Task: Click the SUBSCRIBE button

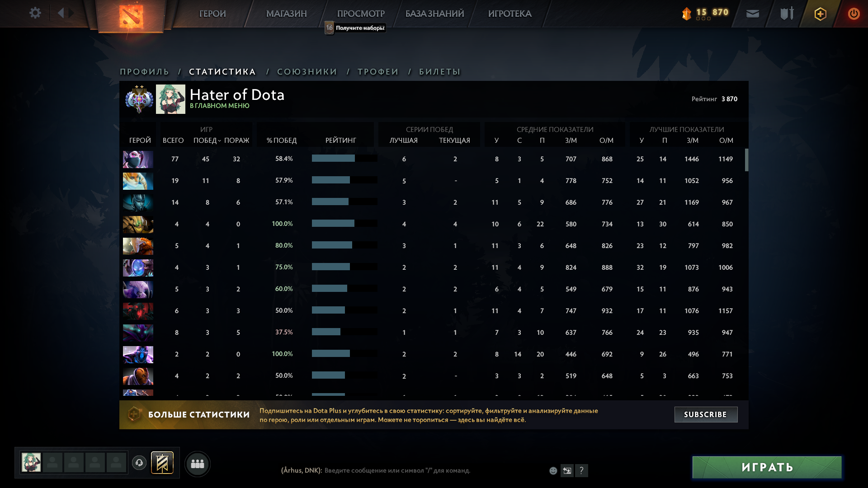Action: coord(706,414)
